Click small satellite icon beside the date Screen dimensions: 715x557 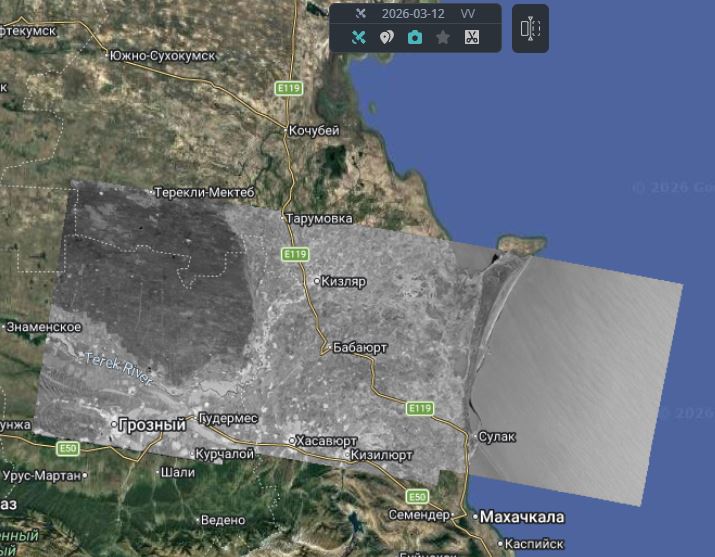point(361,14)
